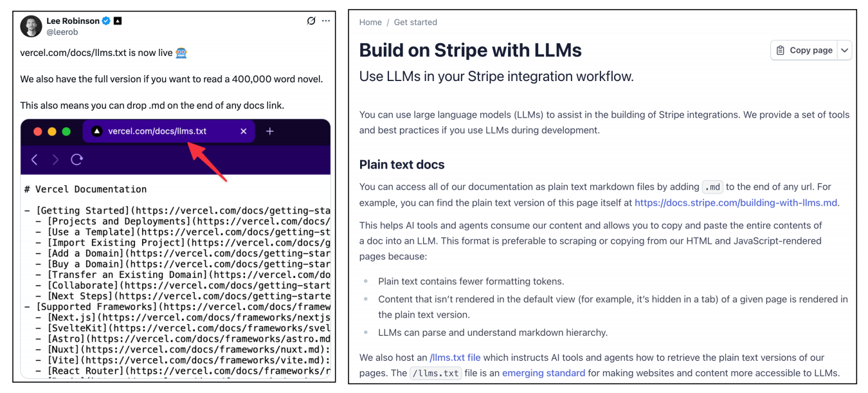
Task: Click the Lee Robinson display name
Action: tap(73, 21)
